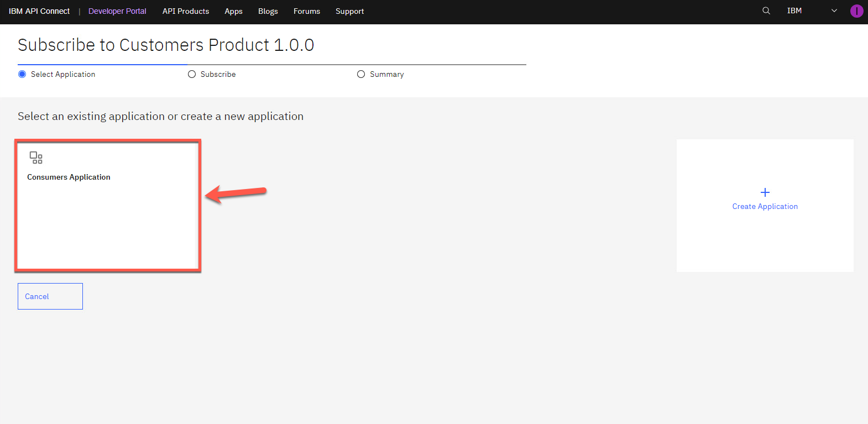Click the plus icon above Create Application
Screen dimensions: 868x424
pyautogui.click(x=765, y=192)
